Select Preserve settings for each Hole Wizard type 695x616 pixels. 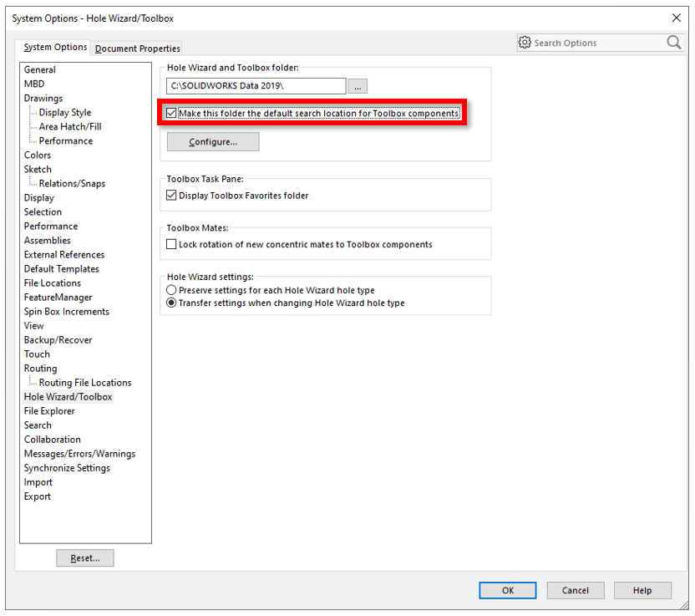click(x=172, y=290)
